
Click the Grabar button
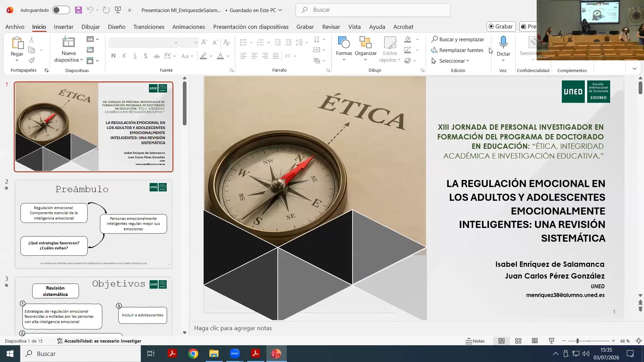(501, 26)
